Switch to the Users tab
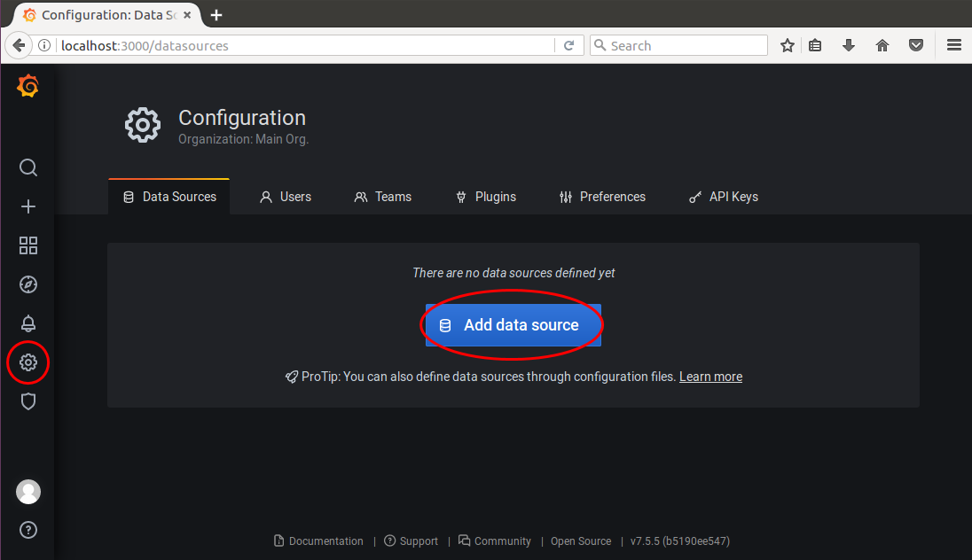 286,197
